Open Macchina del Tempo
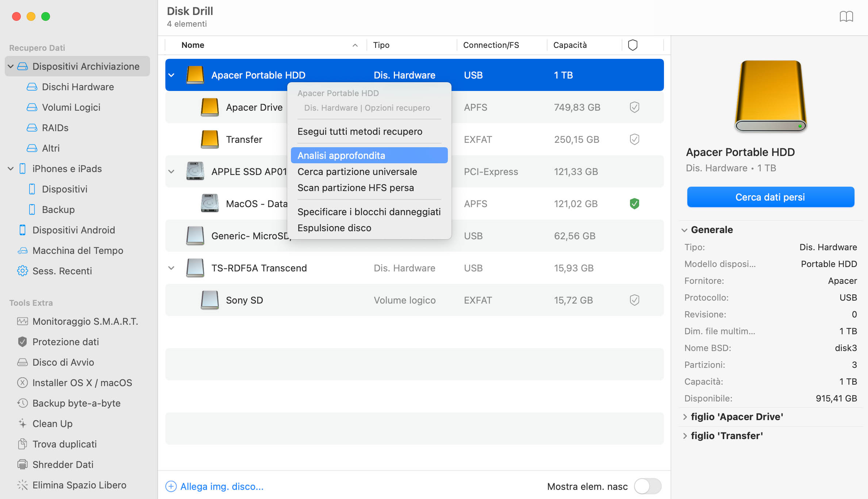Screen dimensions: 868x499 pos(78,251)
